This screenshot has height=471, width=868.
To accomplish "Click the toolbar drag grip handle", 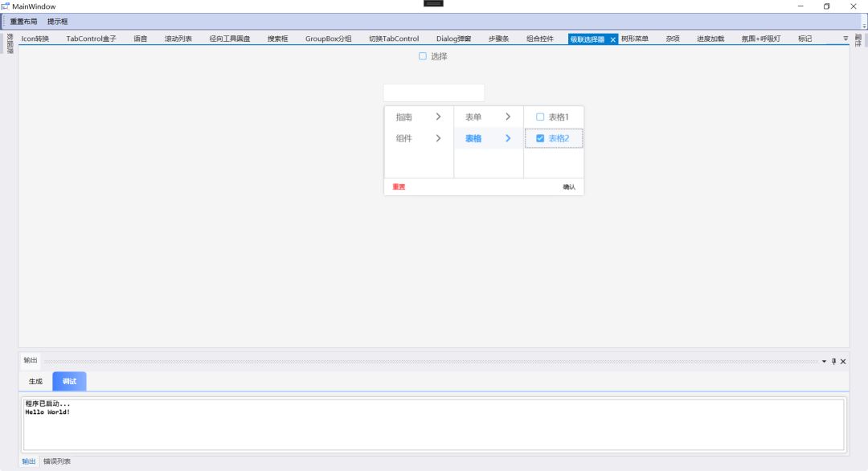I will [5, 22].
